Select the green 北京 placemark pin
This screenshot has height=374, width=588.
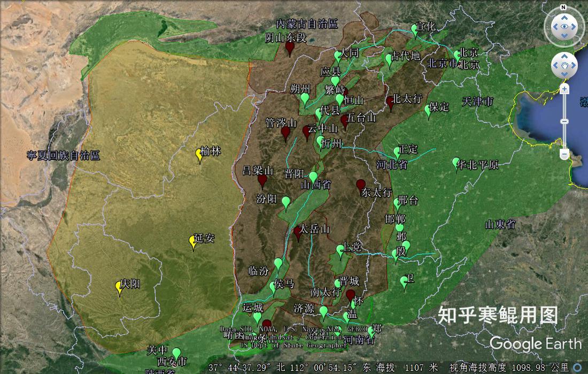457,56
